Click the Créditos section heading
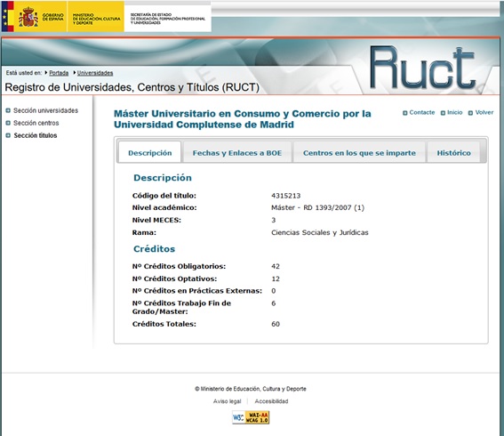 [x=155, y=249]
